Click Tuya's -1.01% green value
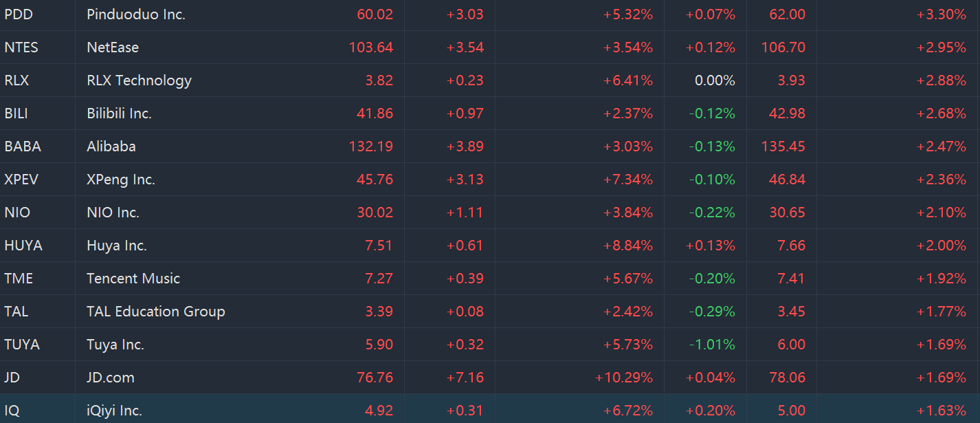 tap(712, 345)
